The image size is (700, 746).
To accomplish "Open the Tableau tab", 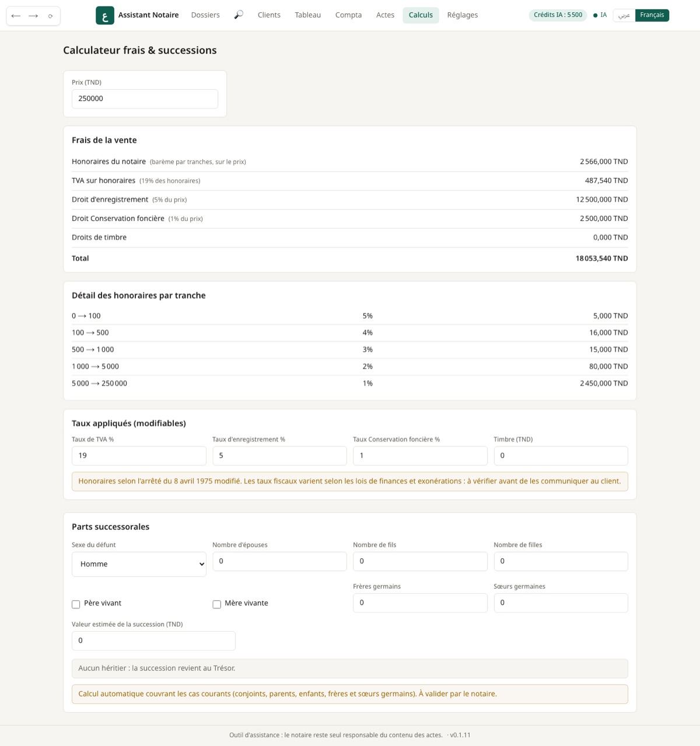I will click(308, 15).
